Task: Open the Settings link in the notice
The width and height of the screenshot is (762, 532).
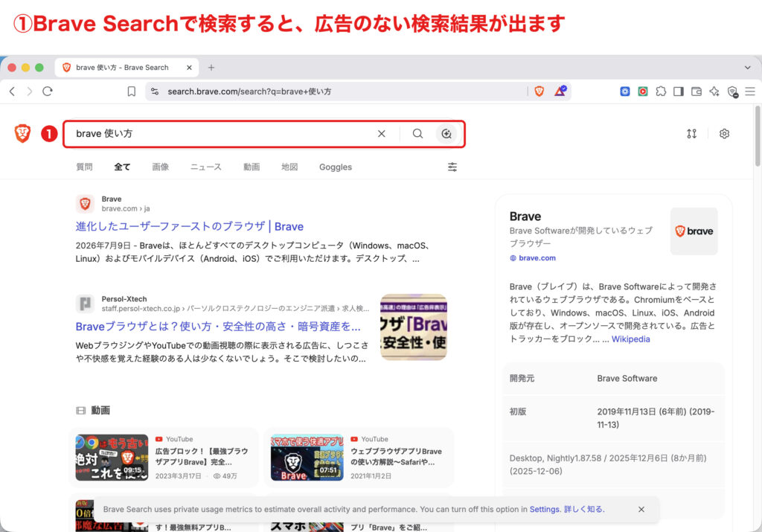Action: [x=544, y=509]
